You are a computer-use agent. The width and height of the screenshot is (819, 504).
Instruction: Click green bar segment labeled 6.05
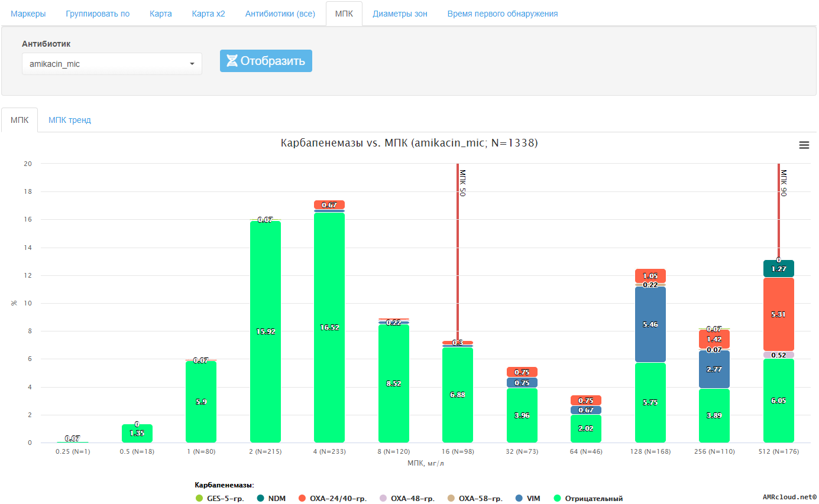pyautogui.click(x=778, y=401)
